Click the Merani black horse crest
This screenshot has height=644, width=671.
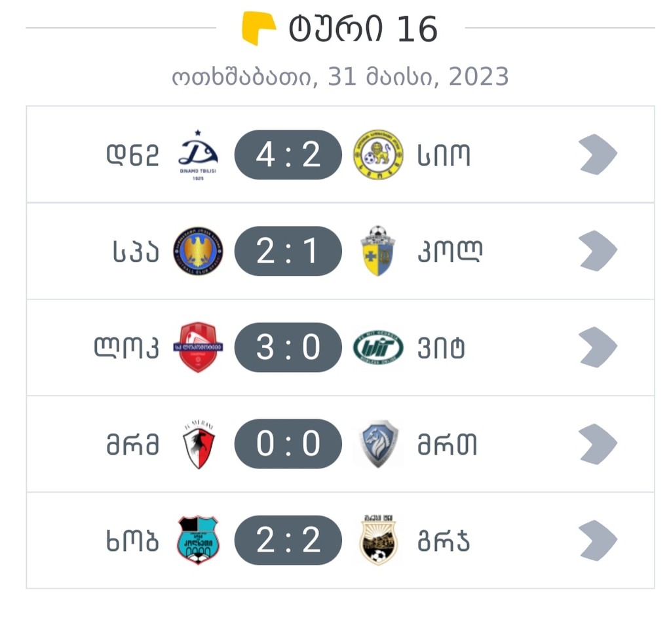[x=198, y=444]
